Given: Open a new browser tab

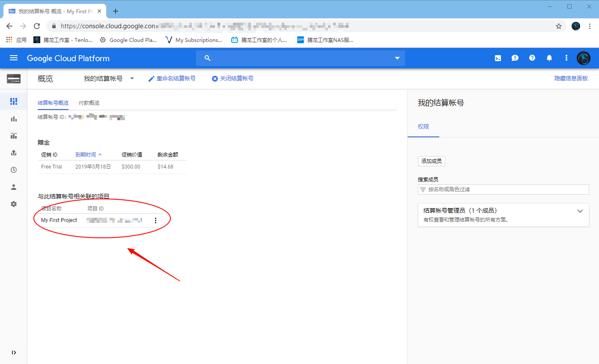Looking at the screenshot, I should point(115,12).
